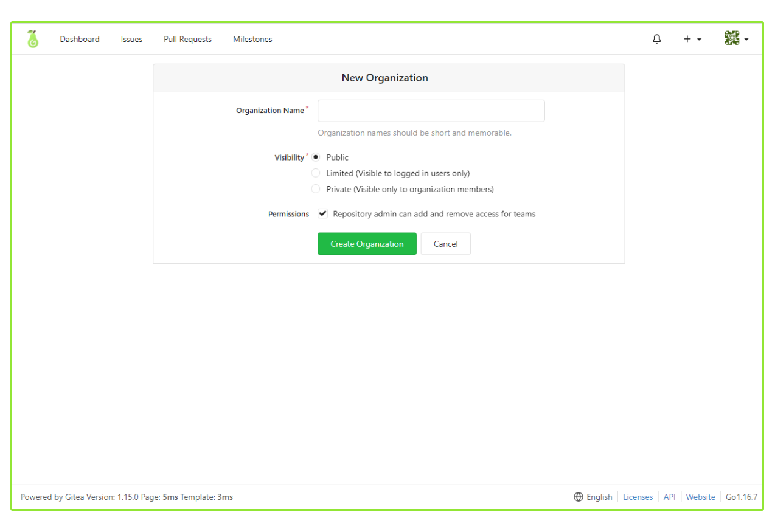Toggle repository admin team access checkbox
The image size is (775, 532).
(x=323, y=214)
